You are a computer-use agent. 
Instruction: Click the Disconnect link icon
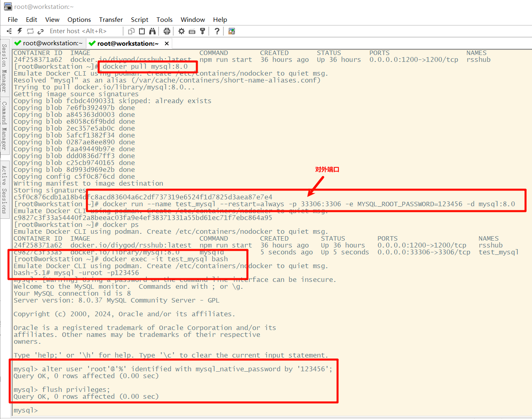click(x=40, y=31)
